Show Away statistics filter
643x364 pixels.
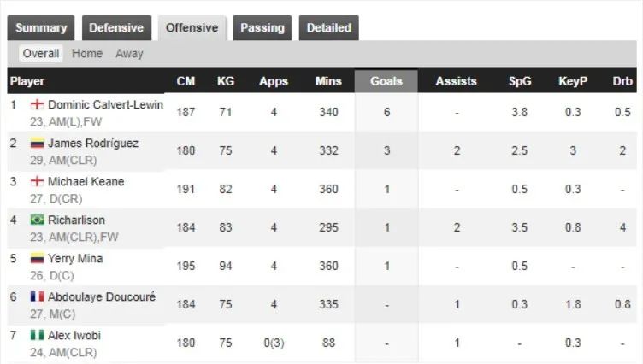pos(129,53)
